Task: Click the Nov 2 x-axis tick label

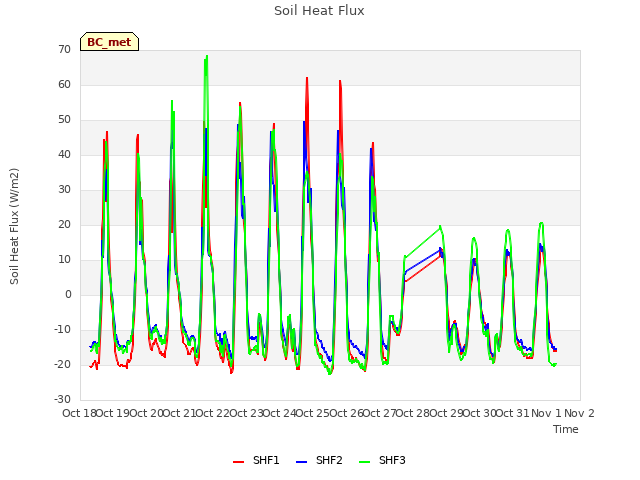Action: click(x=579, y=413)
